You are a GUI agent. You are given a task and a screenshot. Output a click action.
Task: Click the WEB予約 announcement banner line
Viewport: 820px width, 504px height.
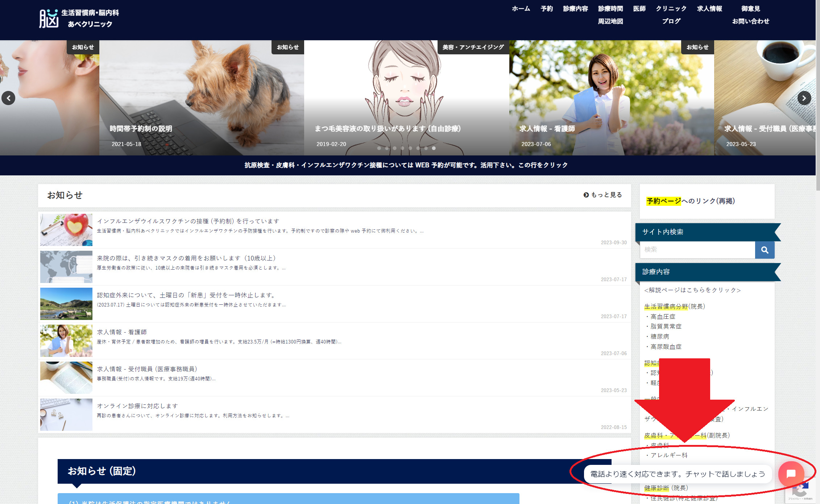[x=406, y=165]
